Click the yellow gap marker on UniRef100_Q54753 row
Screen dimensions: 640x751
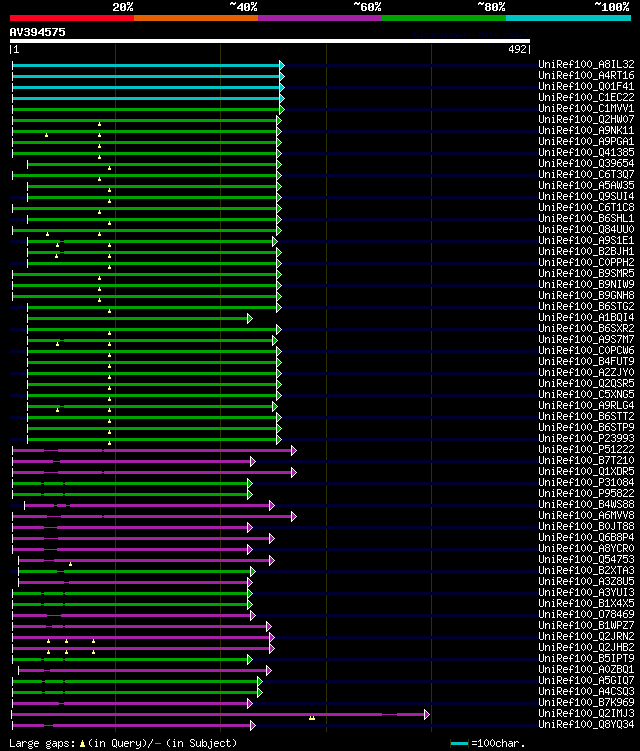coord(70,564)
